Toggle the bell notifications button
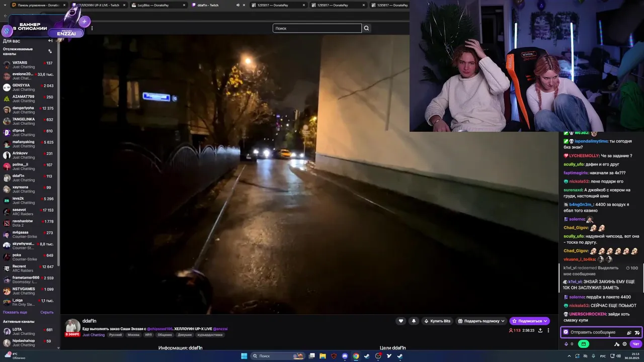The width and height of the screenshot is (644, 362). pyautogui.click(x=414, y=321)
